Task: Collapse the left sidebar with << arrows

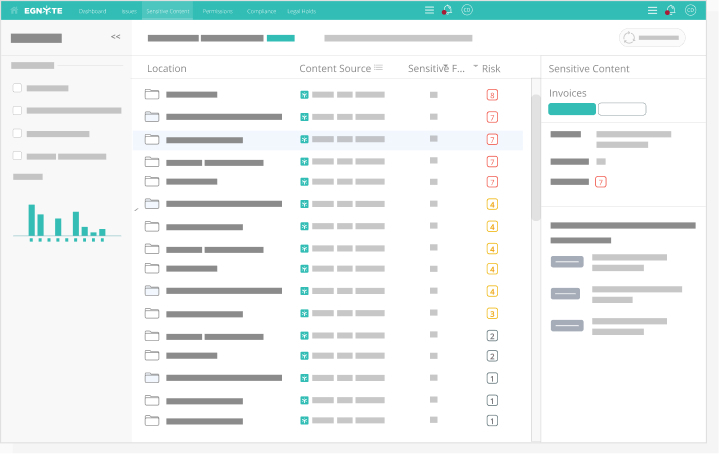Action: pyautogui.click(x=115, y=37)
